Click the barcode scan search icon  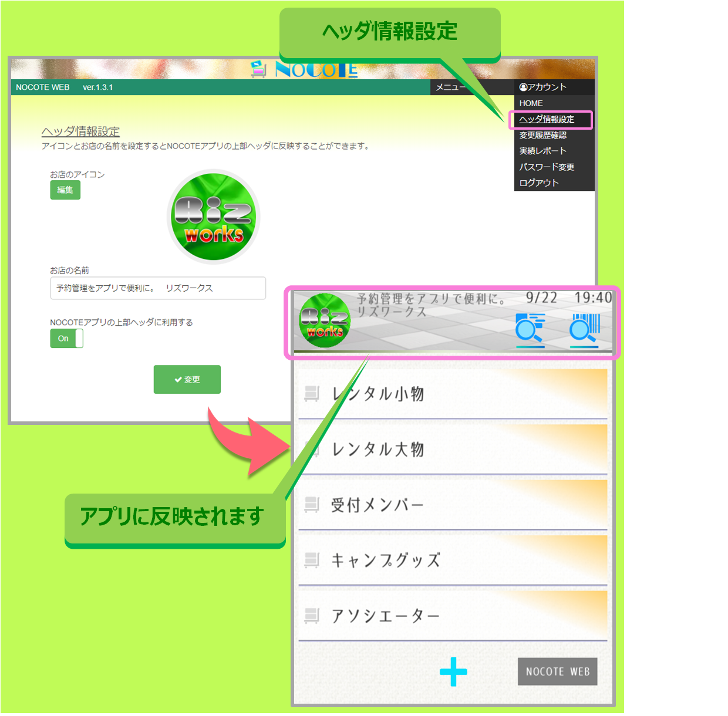[x=584, y=328]
